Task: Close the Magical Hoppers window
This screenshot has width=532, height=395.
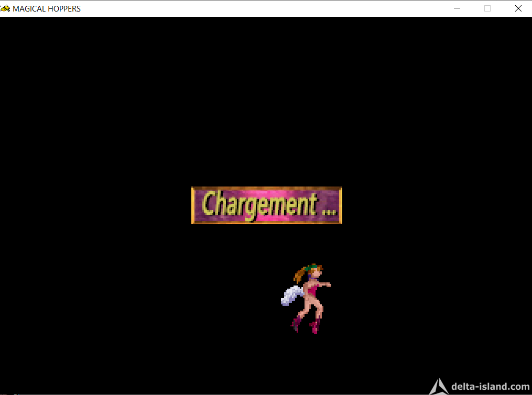Action: tap(518, 8)
